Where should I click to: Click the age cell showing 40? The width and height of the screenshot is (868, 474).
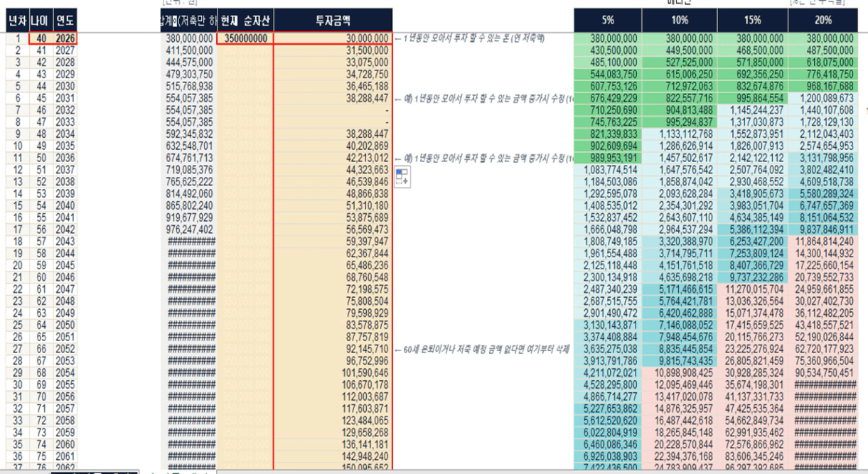pyautogui.click(x=41, y=38)
